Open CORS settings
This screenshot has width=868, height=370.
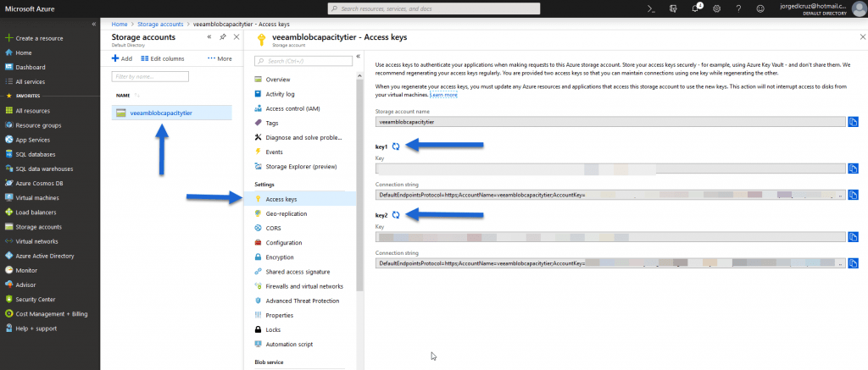[x=273, y=228]
